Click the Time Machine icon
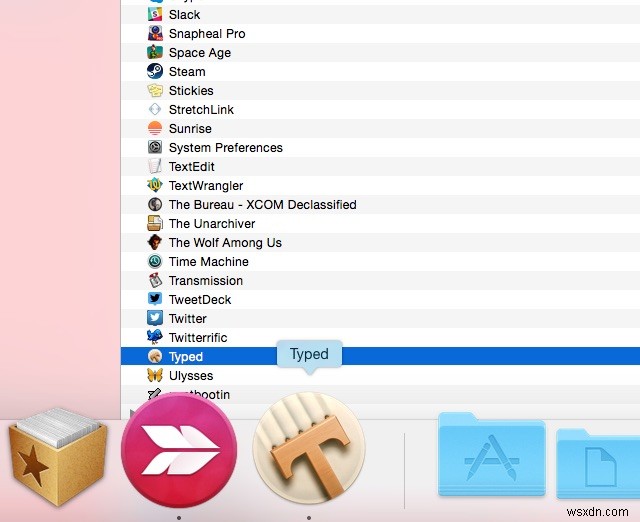This screenshot has width=640, height=522. pyautogui.click(x=155, y=262)
